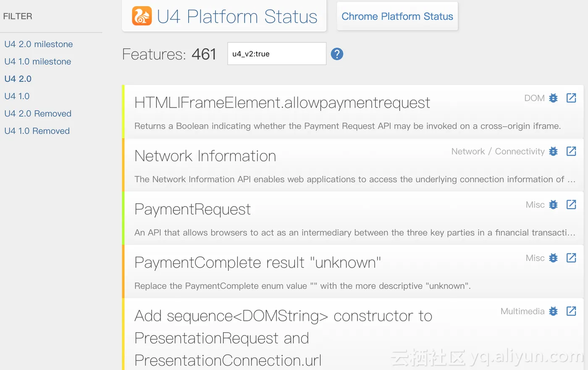Click the Multimedia category label
This screenshot has width=588, height=370.
[x=522, y=311]
